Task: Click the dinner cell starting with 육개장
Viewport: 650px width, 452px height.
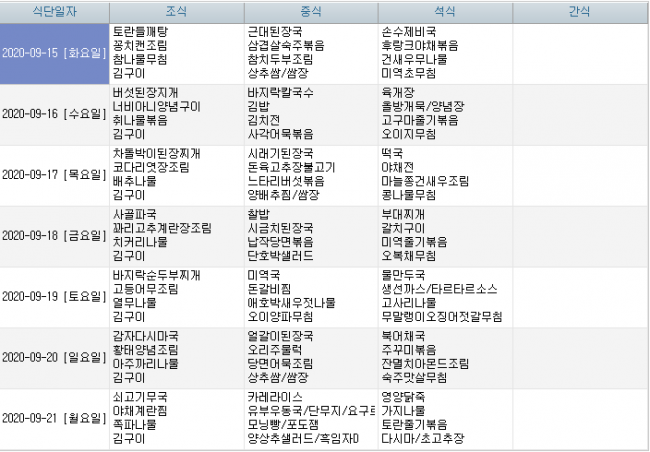Action: coord(445,114)
